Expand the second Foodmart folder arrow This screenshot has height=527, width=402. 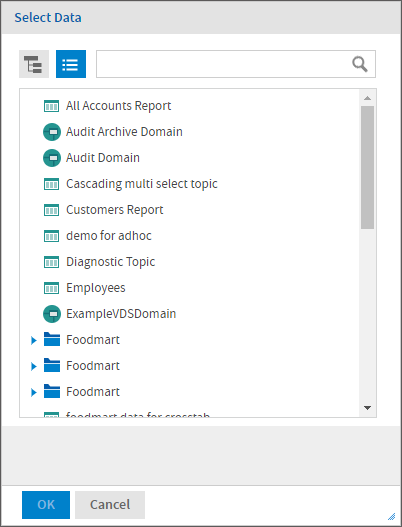click(34, 366)
